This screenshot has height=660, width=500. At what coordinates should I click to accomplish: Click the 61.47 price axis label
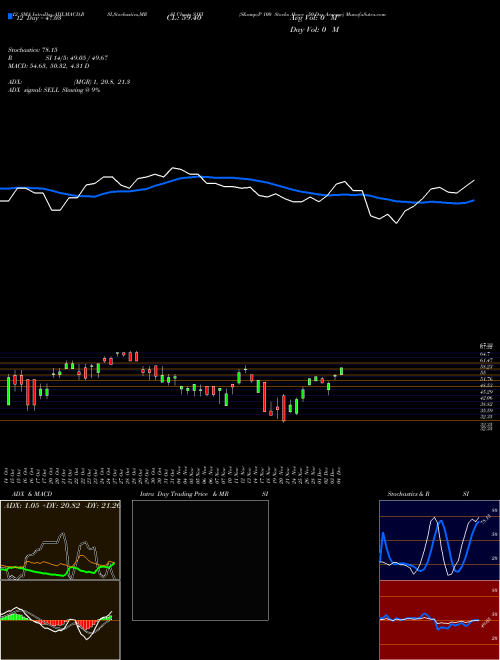486,360
